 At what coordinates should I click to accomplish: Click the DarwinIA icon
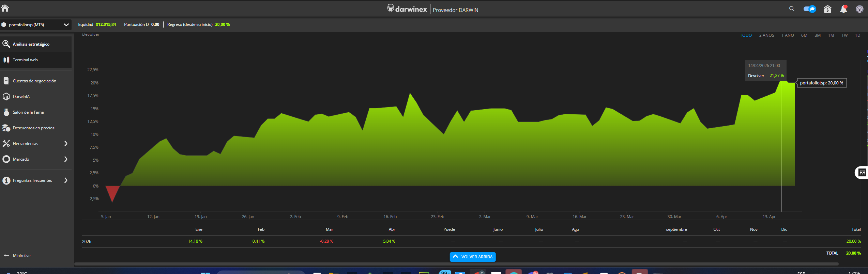tap(6, 97)
